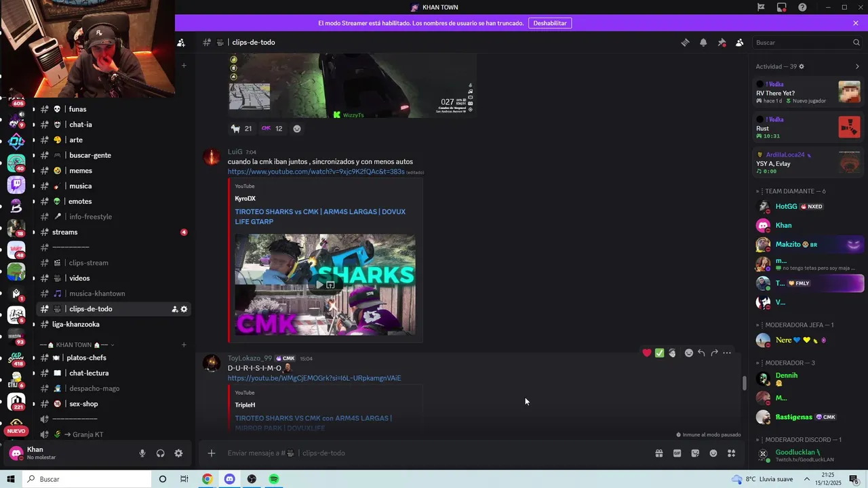Open Goodlucklan member profile
The height and width of the screenshot is (488, 868).
[x=809, y=455]
